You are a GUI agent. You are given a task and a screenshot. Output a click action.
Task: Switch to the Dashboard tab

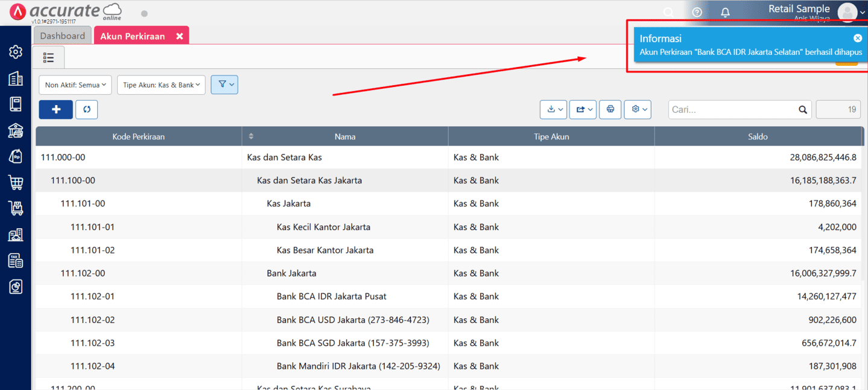coord(63,36)
